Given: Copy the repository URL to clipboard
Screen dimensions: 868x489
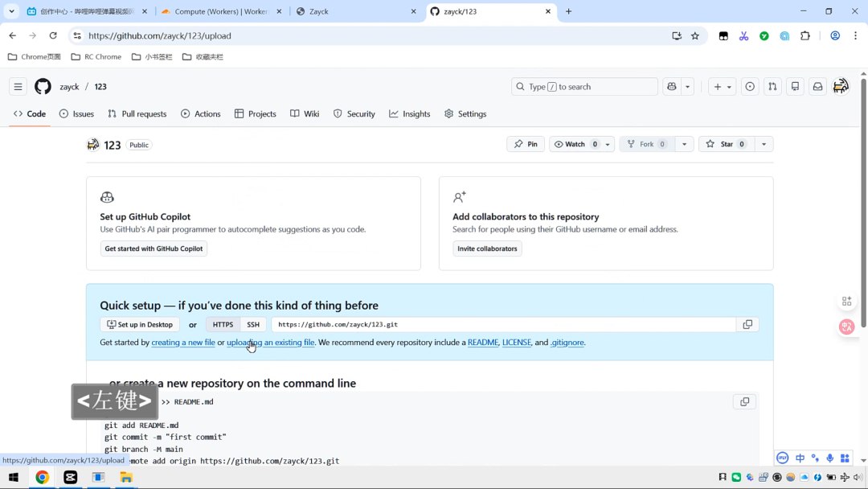Looking at the screenshot, I should [747, 324].
